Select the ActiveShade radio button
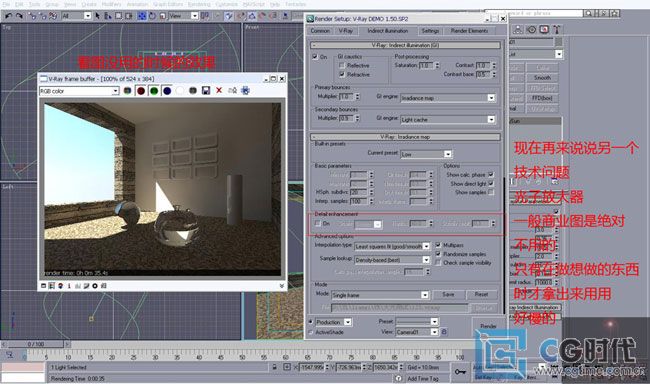This screenshot has width=650, height=384. pyautogui.click(x=310, y=332)
